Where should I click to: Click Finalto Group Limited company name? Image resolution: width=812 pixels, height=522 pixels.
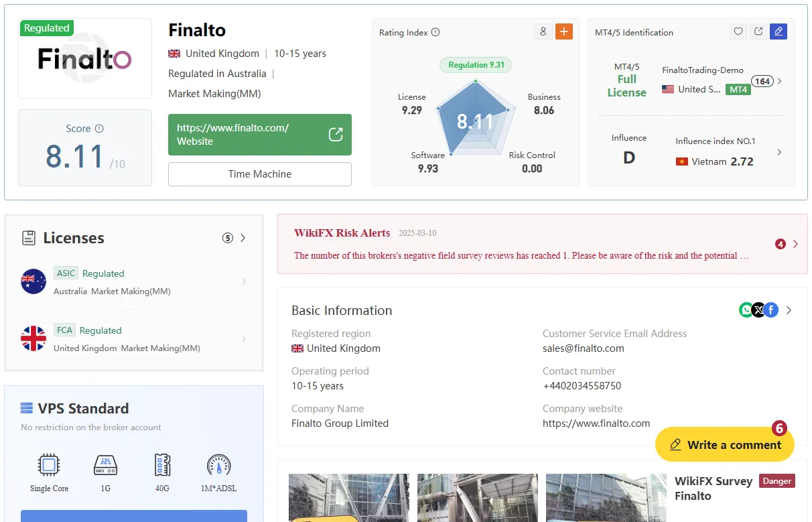(x=340, y=423)
